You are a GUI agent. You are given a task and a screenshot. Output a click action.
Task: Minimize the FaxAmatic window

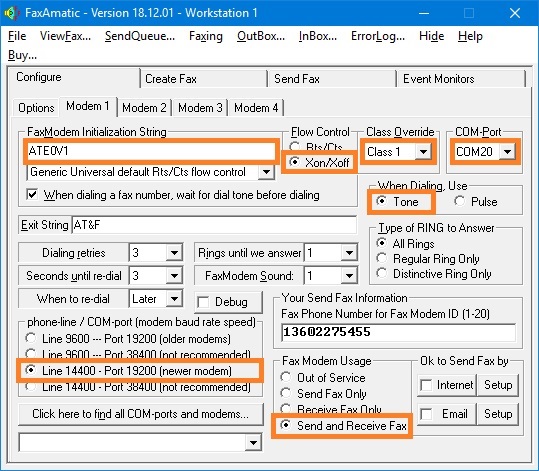tap(424, 13)
